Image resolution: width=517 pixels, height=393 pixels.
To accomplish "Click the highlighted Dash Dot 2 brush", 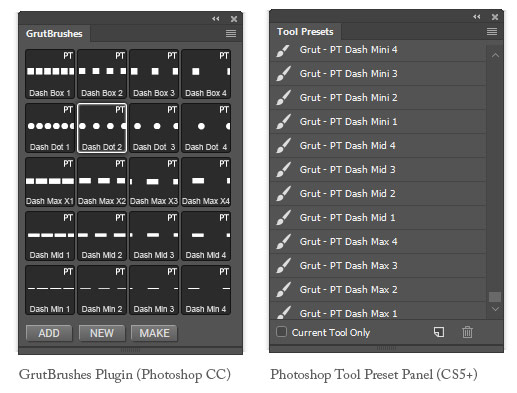I will (102, 128).
